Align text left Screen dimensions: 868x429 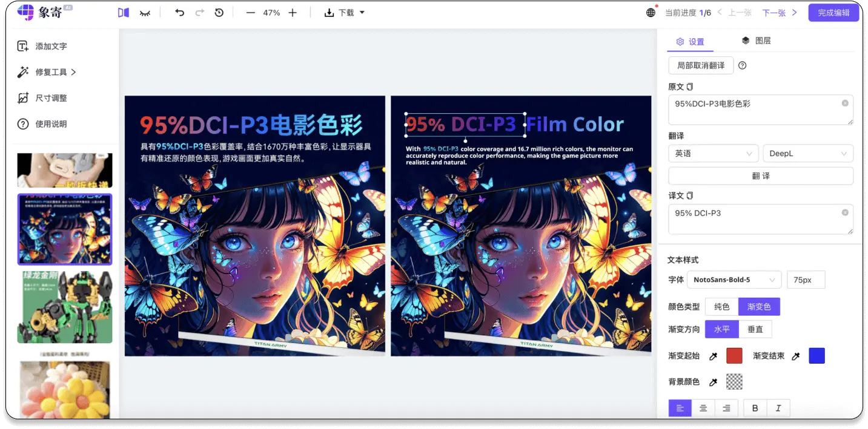(x=680, y=408)
